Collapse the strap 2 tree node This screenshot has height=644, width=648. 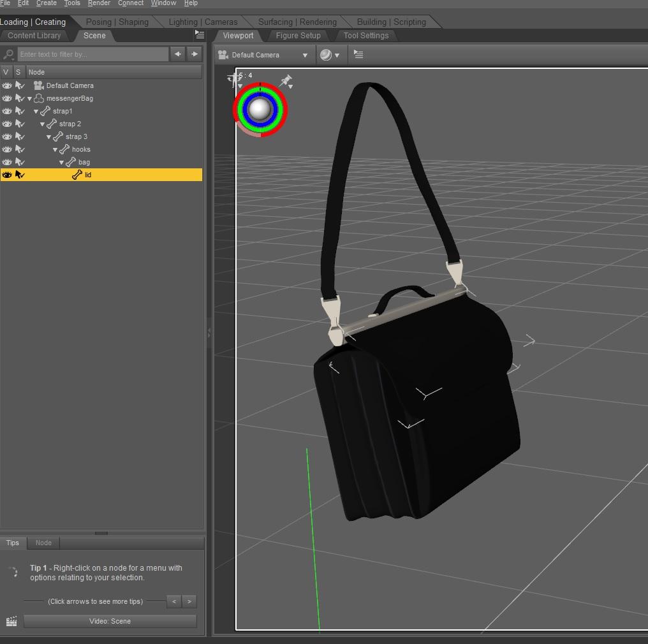42,124
